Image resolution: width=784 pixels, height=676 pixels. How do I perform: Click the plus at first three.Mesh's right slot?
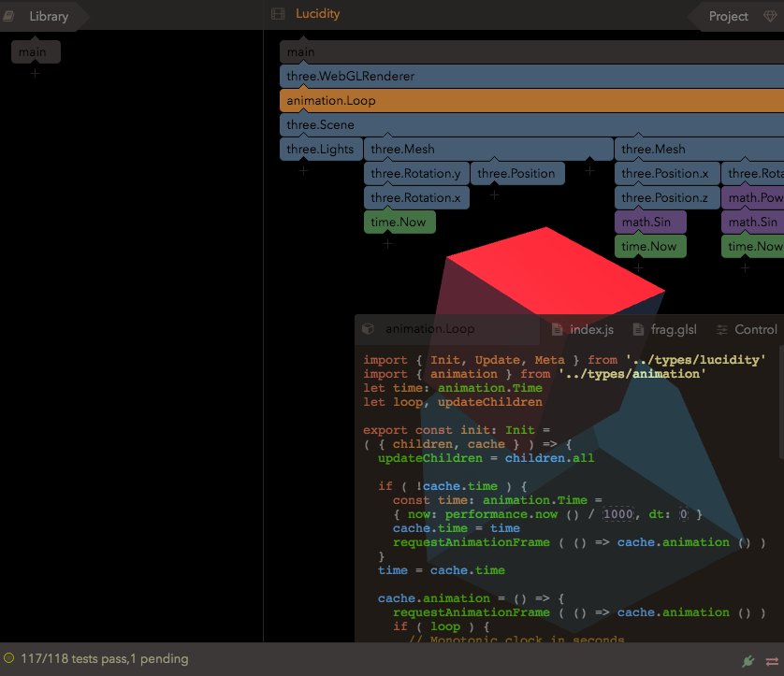coord(589,171)
